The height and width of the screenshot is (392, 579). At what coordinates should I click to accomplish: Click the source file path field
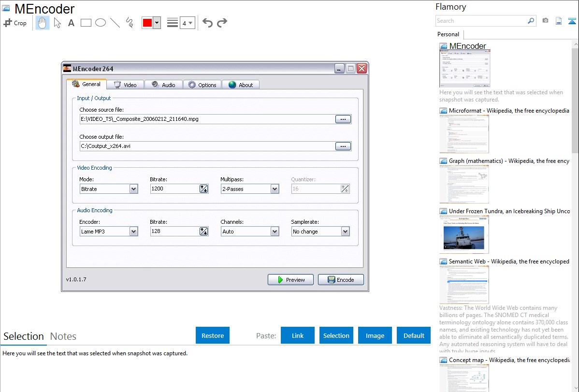click(x=207, y=119)
